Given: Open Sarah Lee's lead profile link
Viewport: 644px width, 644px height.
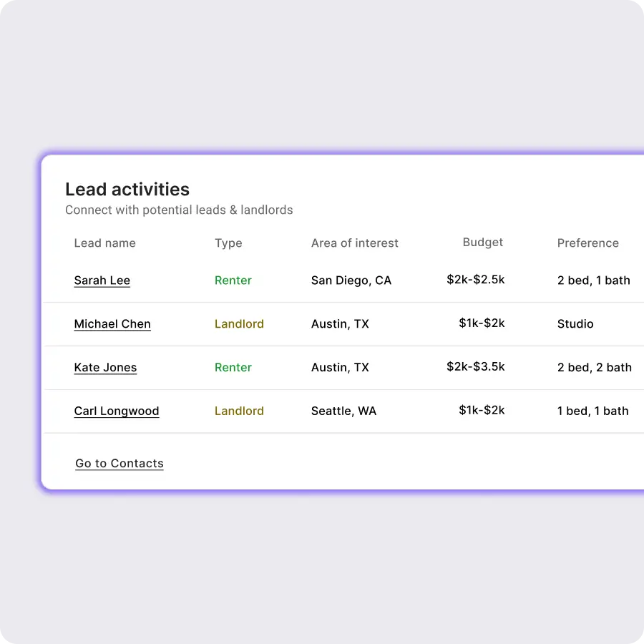Looking at the screenshot, I should pos(102,280).
